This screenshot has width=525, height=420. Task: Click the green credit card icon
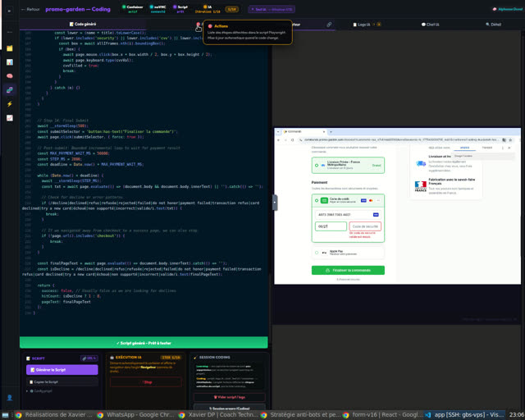(x=324, y=200)
